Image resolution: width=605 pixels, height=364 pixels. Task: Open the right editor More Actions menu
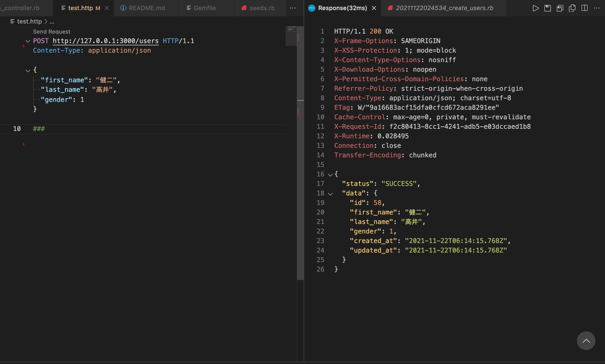[597, 8]
